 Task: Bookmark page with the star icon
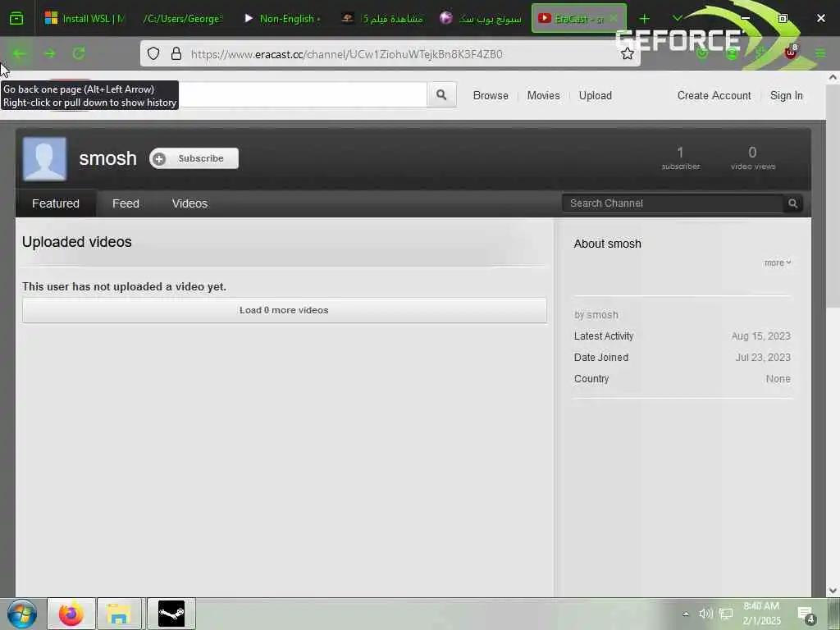(x=628, y=53)
